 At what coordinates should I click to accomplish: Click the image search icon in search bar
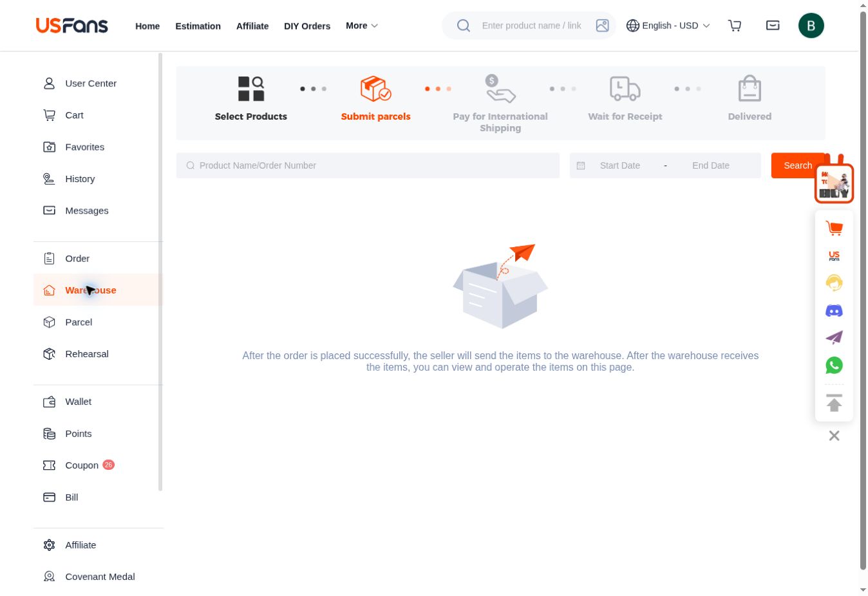(603, 26)
